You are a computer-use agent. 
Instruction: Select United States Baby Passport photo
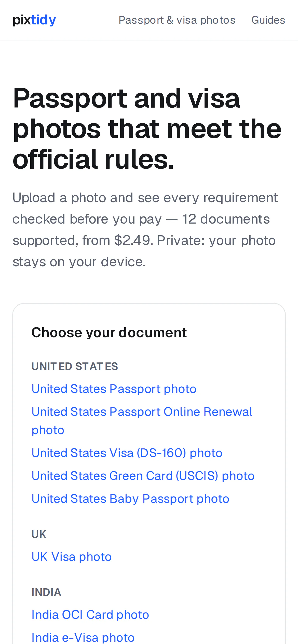[x=130, y=499]
